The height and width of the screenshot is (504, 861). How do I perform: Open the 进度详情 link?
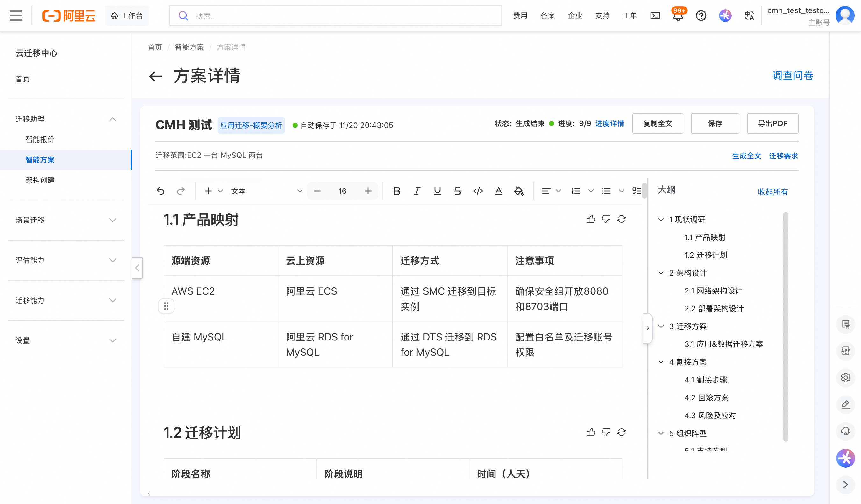tap(609, 123)
